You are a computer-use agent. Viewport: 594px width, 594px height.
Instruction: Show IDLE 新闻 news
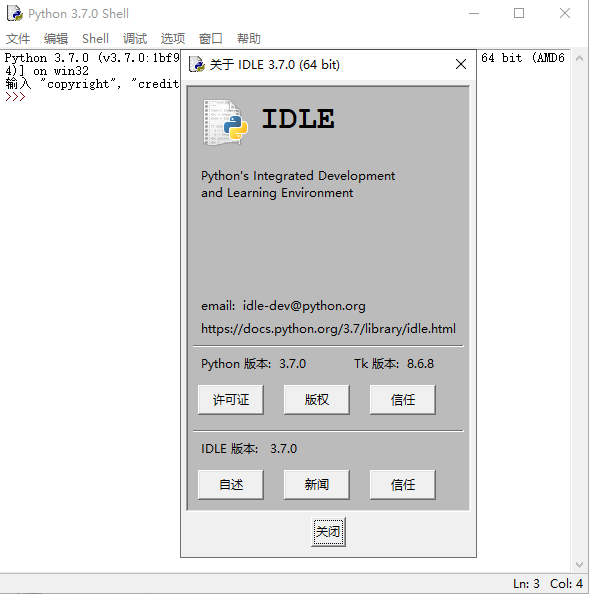click(x=317, y=485)
